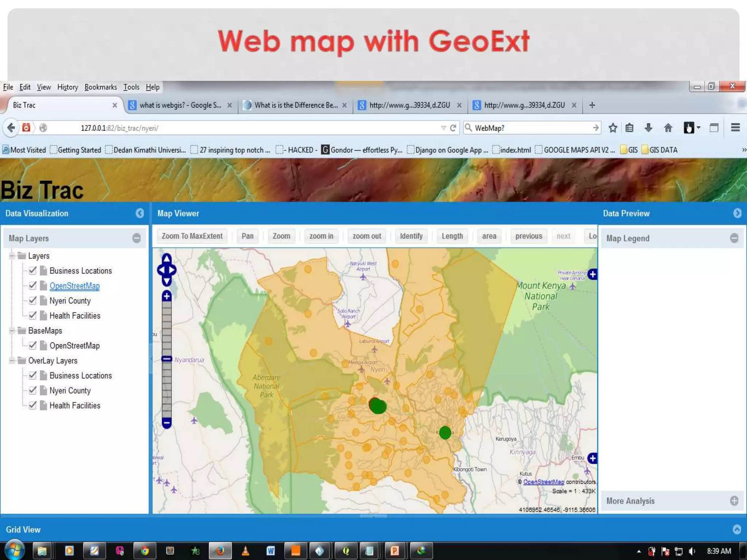Collapse the Map Layers section

(x=136, y=238)
